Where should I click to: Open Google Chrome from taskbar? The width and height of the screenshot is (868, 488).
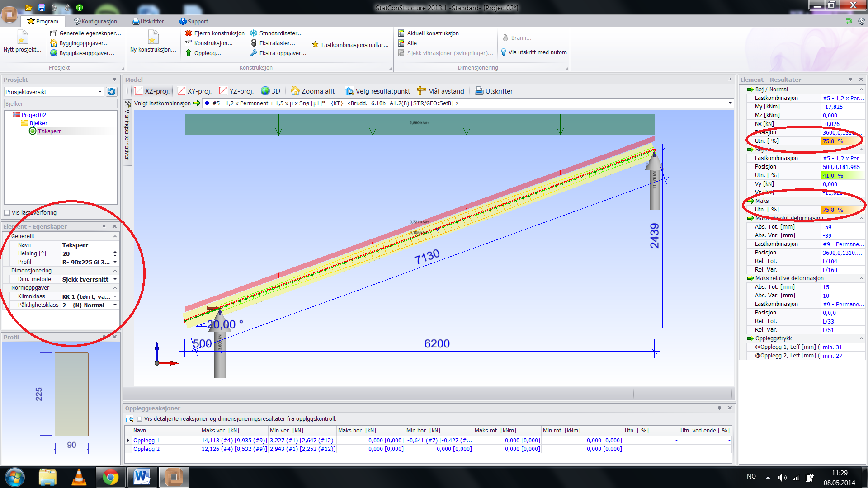(x=110, y=477)
